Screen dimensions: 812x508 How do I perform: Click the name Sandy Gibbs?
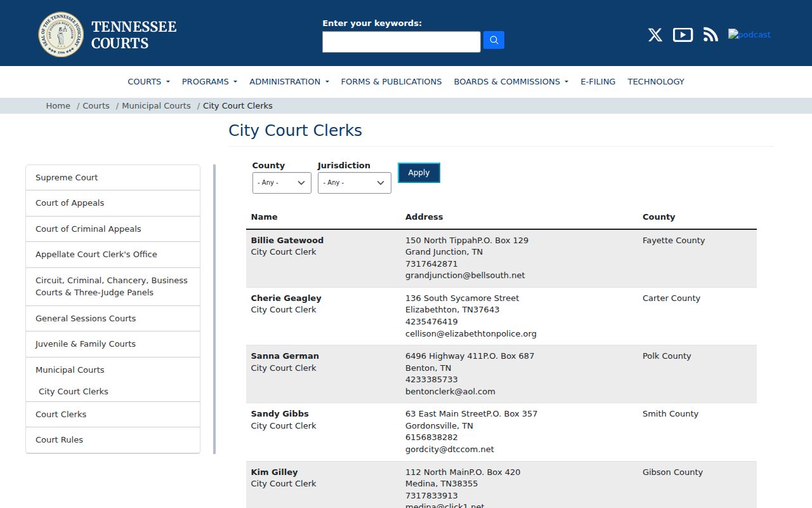[280, 414]
